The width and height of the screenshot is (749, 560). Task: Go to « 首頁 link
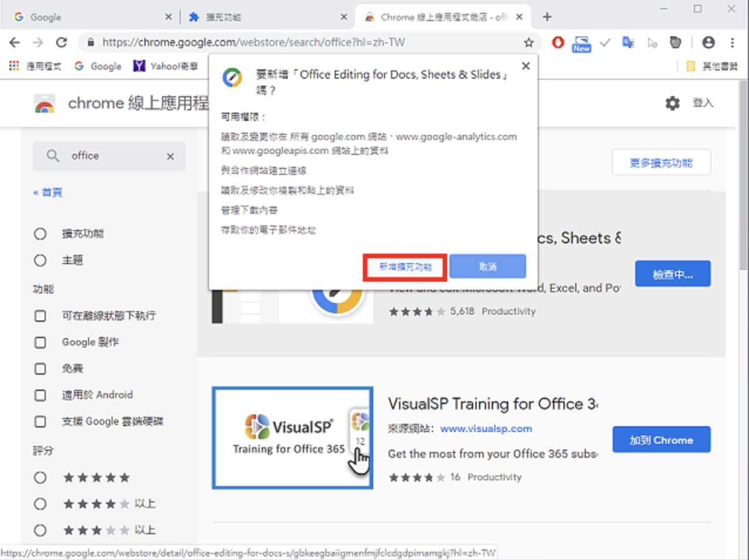pyautogui.click(x=48, y=193)
